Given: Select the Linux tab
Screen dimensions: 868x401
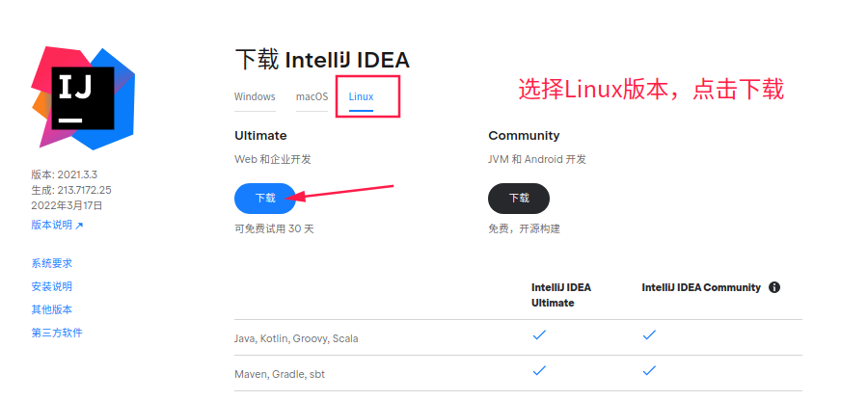Looking at the screenshot, I should [362, 97].
